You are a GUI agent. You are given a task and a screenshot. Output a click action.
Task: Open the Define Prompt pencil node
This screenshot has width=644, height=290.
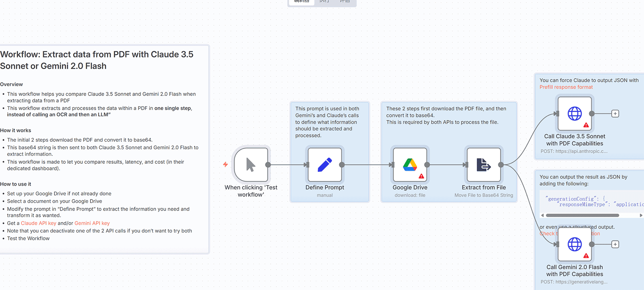coord(325,165)
